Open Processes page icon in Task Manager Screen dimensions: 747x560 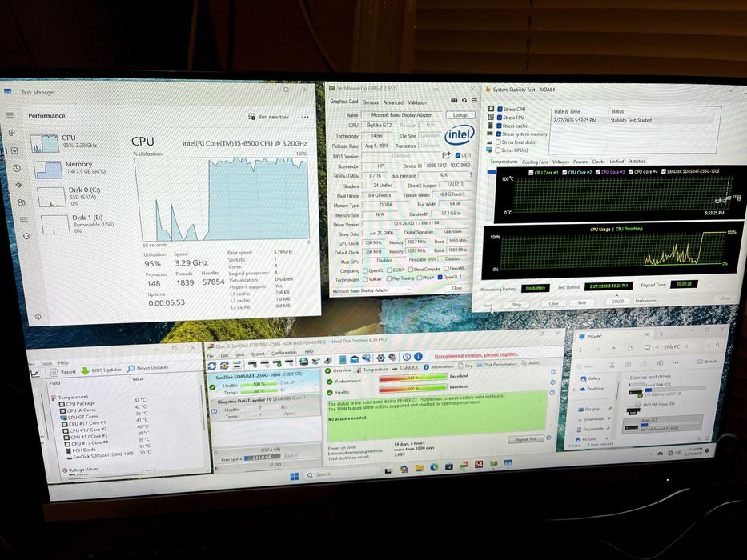pos(11,133)
